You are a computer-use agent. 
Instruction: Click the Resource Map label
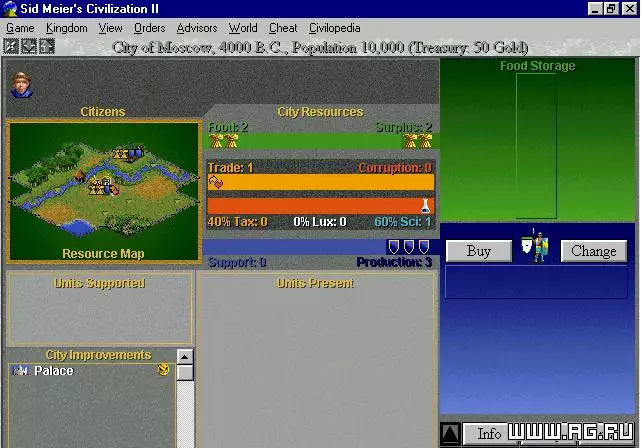(103, 254)
